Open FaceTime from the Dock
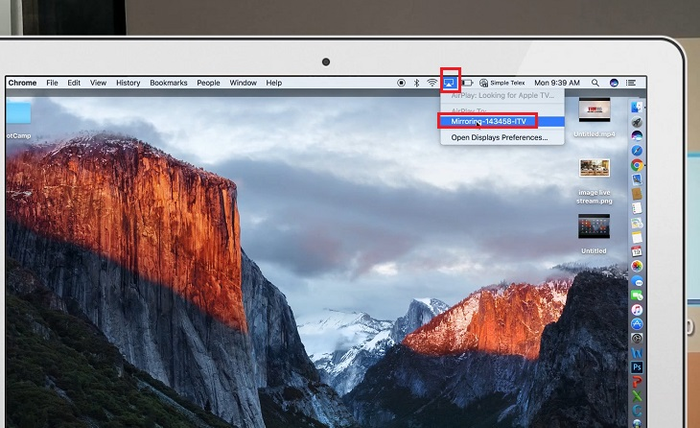 [x=637, y=295]
